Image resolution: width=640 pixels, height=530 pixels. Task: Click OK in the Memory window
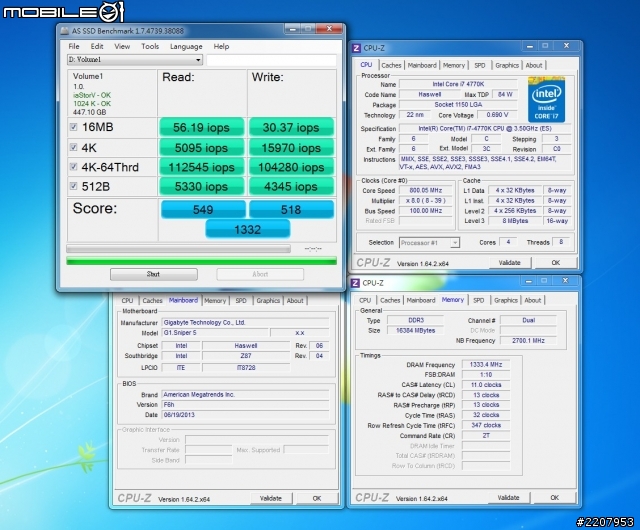[x=554, y=497]
